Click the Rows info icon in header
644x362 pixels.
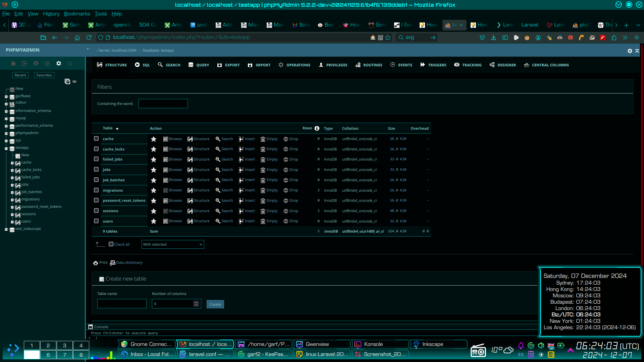pyautogui.click(x=317, y=128)
